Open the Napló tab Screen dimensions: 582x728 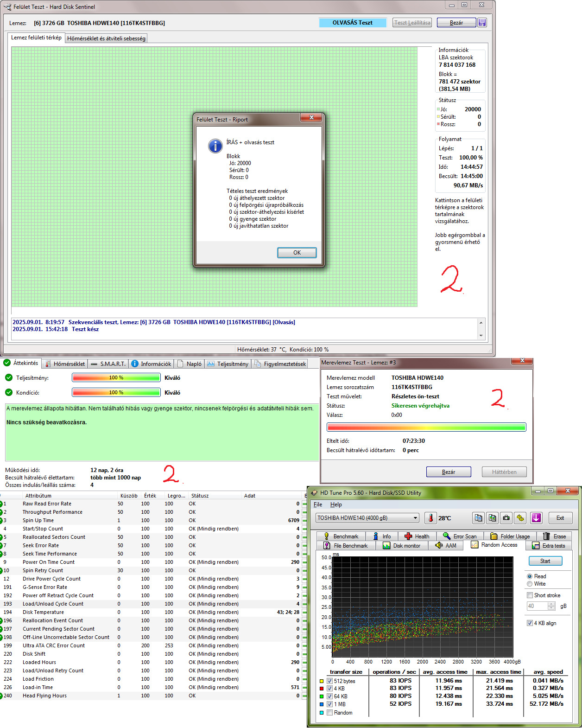pyautogui.click(x=190, y=364)
